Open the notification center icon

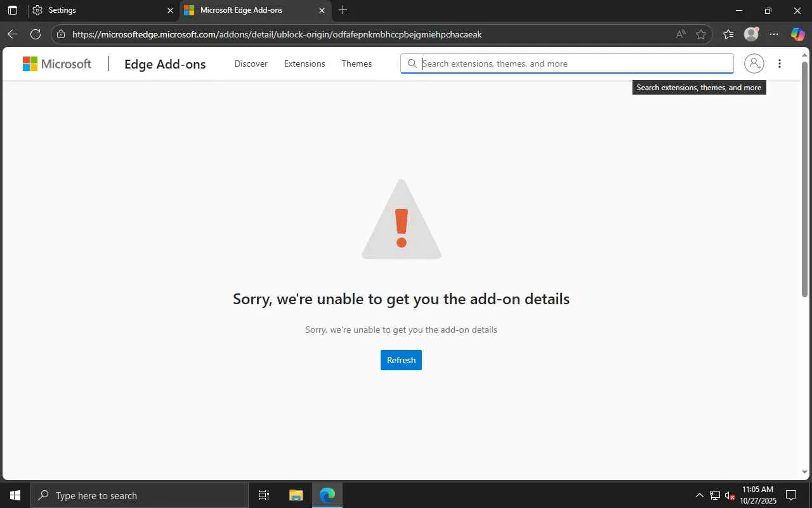point(791,495)
